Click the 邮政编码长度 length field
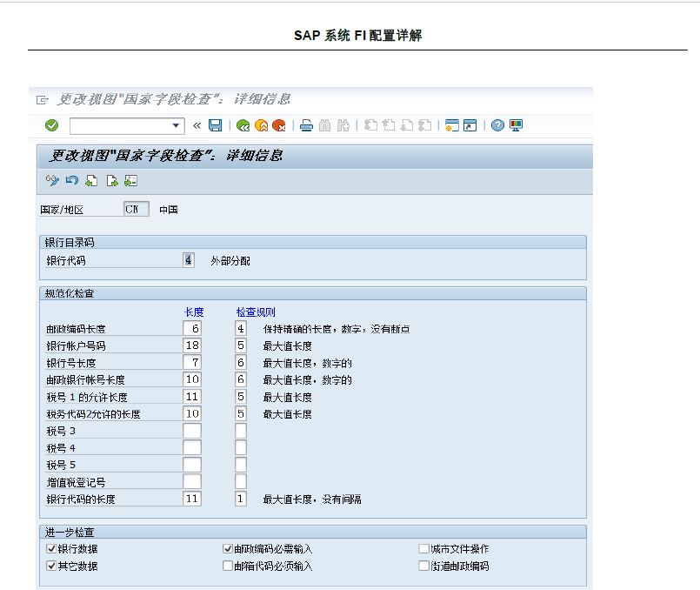Screen dimensions: 700x590 [192, 328]
